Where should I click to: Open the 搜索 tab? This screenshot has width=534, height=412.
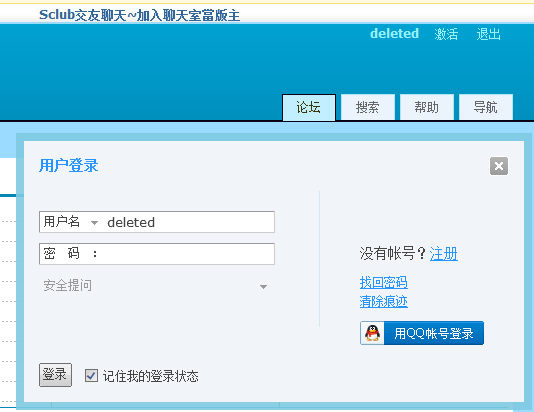[x=367, y=107]
